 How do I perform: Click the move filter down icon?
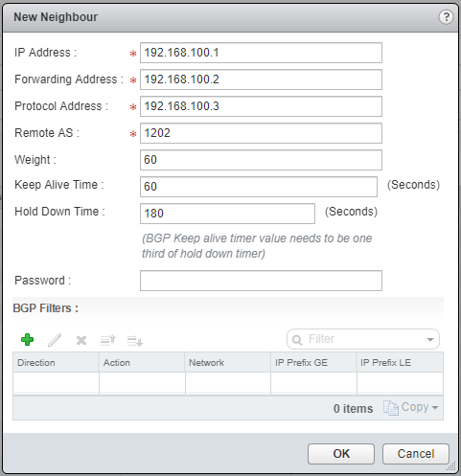pyautogui.click(x=135, y=341)
